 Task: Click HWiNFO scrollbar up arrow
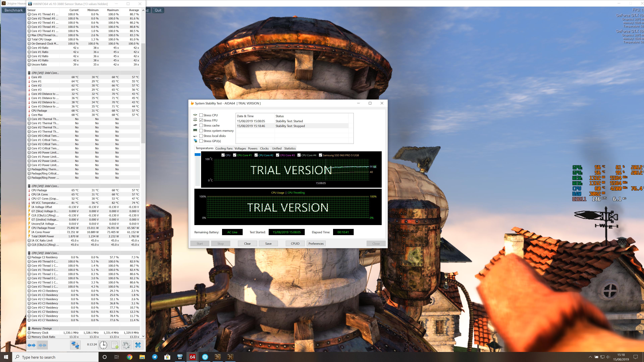[x=143, y=10]
